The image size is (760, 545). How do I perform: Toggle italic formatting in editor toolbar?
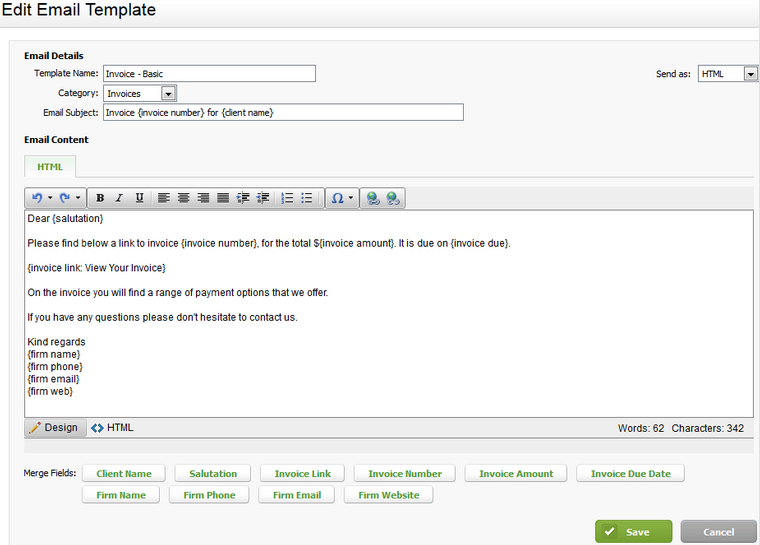tap(119, 198)
